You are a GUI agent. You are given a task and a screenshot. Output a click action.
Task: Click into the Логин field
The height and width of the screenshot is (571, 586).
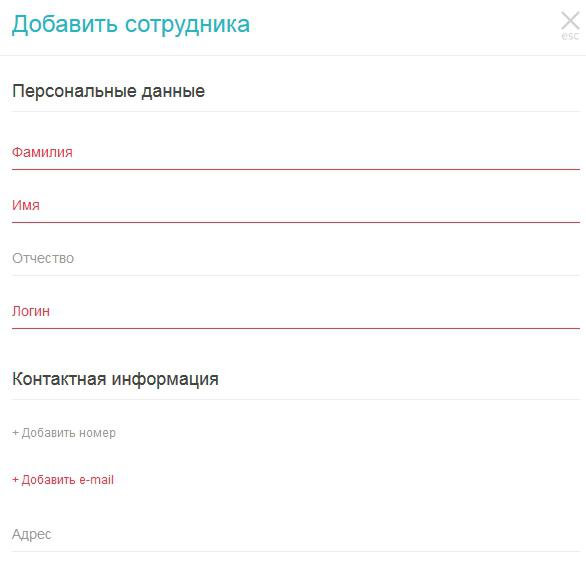tap(296, 312)
